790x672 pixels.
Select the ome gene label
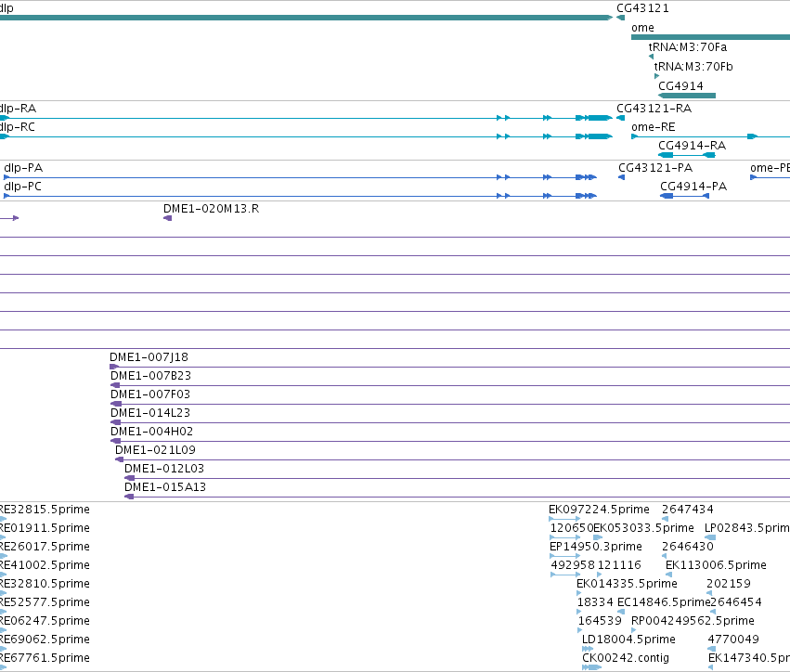[x=642, y=28]
